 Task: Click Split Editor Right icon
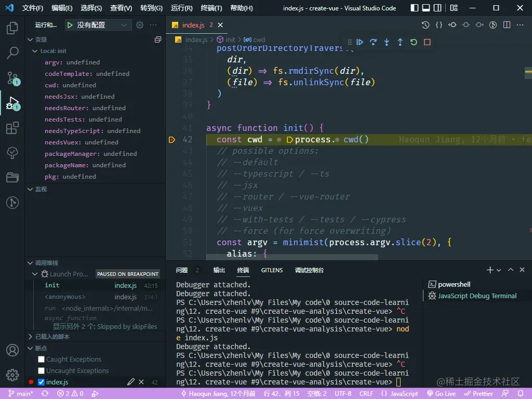[x=507, y=25]
